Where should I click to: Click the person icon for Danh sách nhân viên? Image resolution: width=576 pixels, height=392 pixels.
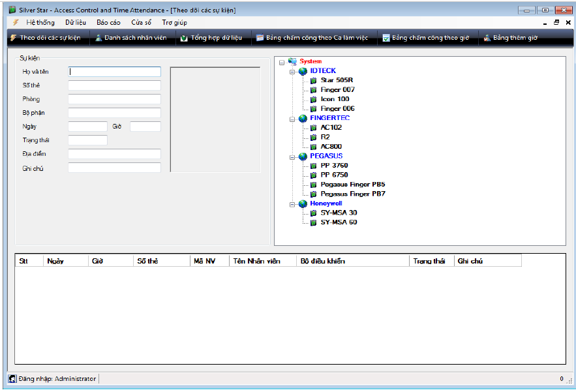tap(98, 38)
